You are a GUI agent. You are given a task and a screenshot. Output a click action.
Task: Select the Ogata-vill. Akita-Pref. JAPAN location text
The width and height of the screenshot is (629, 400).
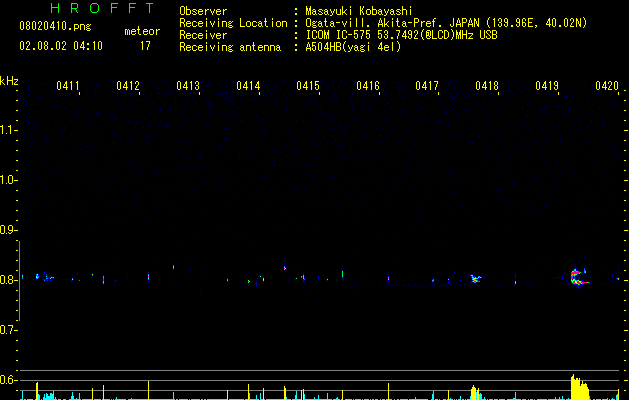pyautogui.click(x=446, y=23)
